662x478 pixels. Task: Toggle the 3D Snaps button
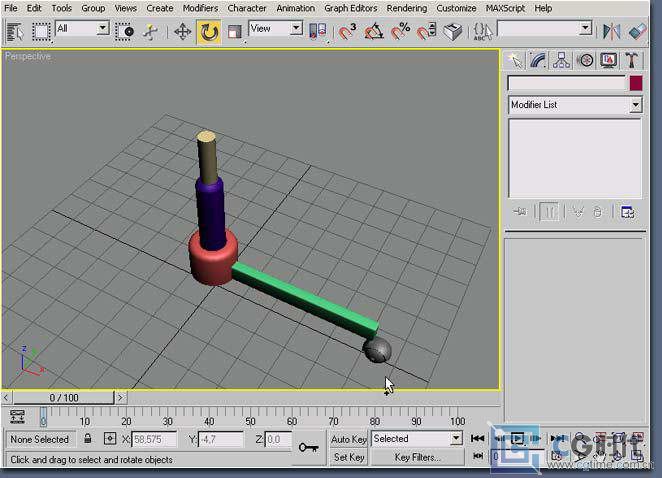347,32
